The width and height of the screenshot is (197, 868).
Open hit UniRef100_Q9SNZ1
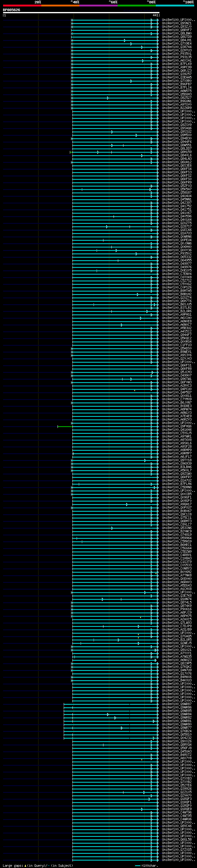point(177,23)
